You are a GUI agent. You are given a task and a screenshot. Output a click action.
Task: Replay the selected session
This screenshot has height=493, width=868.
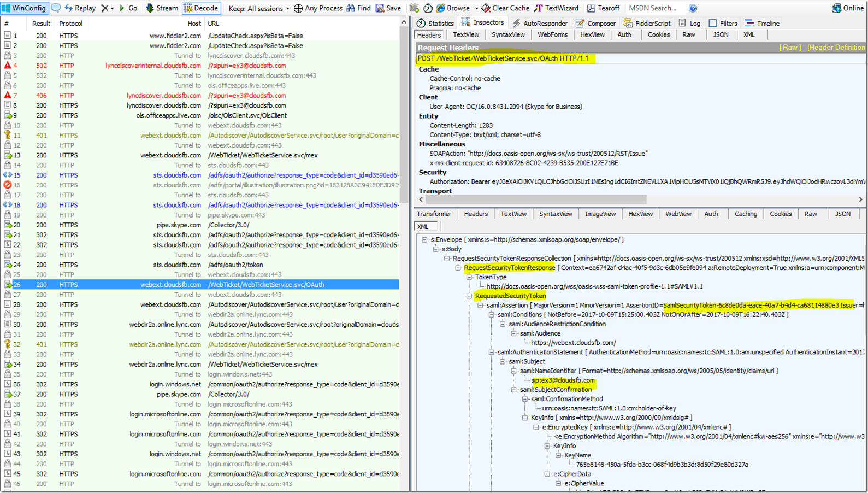(x=80, y=8)
